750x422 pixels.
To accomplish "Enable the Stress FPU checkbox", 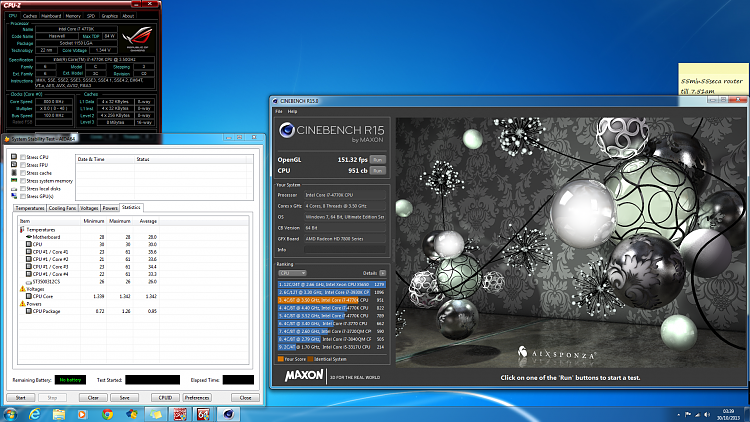I will click(23, 165).
